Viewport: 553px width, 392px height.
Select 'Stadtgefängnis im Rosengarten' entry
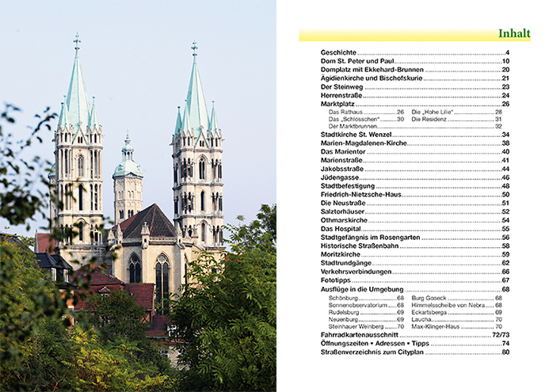click(x=415, y=238)
